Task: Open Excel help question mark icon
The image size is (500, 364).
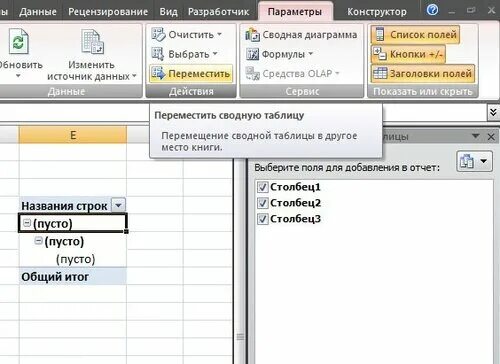Action: click(x=432, y=10)
